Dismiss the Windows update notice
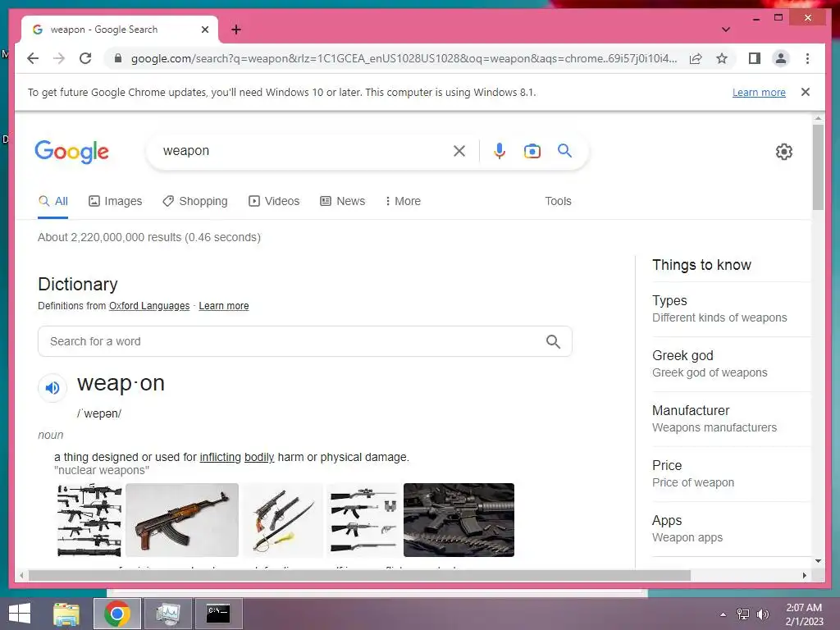840x630 pixels. click(806, 92)
